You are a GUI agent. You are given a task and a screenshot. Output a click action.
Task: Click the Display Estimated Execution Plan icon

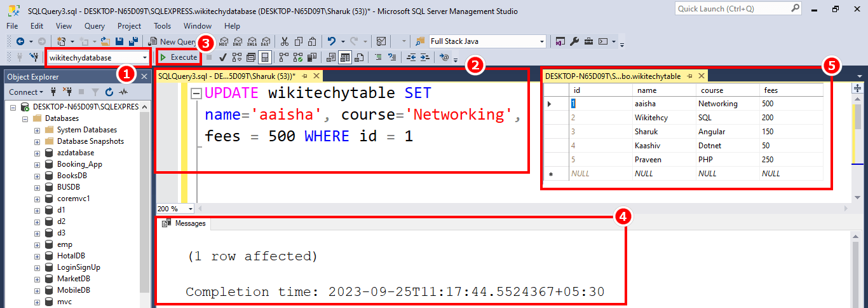237,57
